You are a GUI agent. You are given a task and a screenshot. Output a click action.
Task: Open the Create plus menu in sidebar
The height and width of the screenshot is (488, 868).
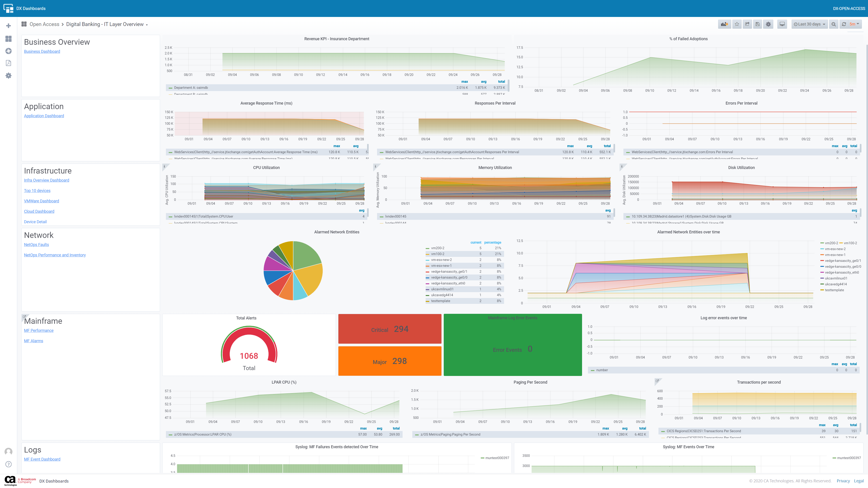[x=8, y=26]
